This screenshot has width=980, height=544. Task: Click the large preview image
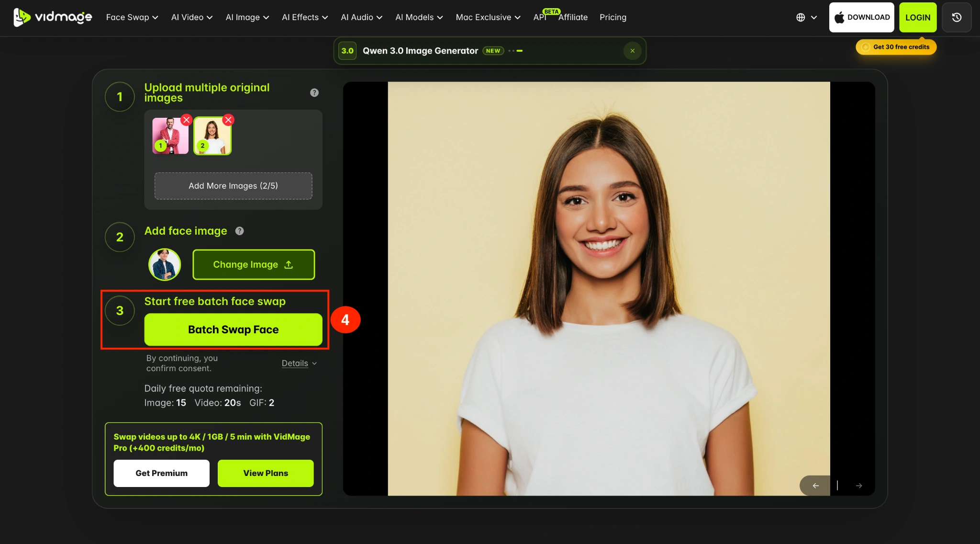[609, 289]
